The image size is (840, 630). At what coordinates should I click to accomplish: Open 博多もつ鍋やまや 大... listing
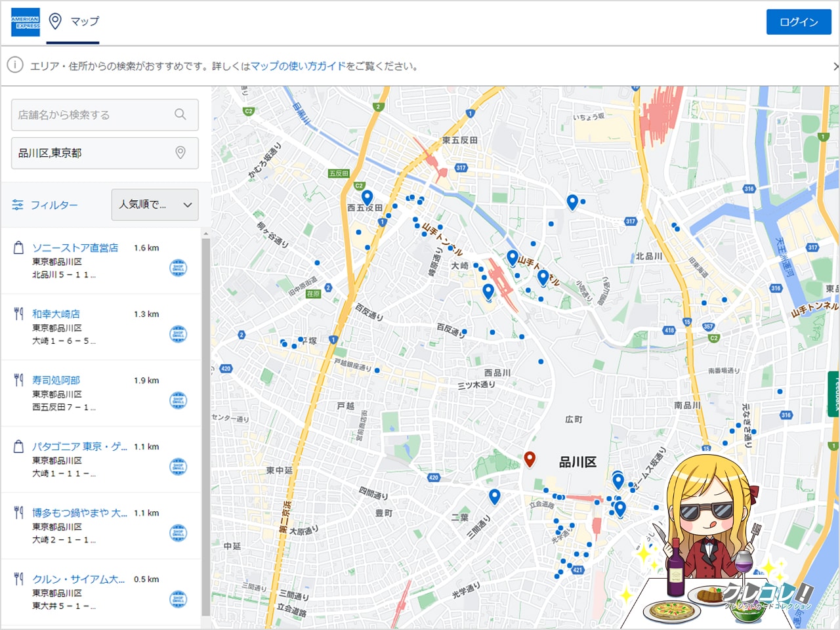coord(80,513)
